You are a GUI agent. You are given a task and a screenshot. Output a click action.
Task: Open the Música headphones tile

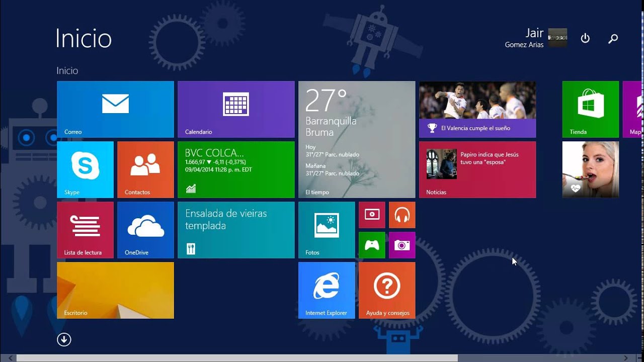[402, 215]
